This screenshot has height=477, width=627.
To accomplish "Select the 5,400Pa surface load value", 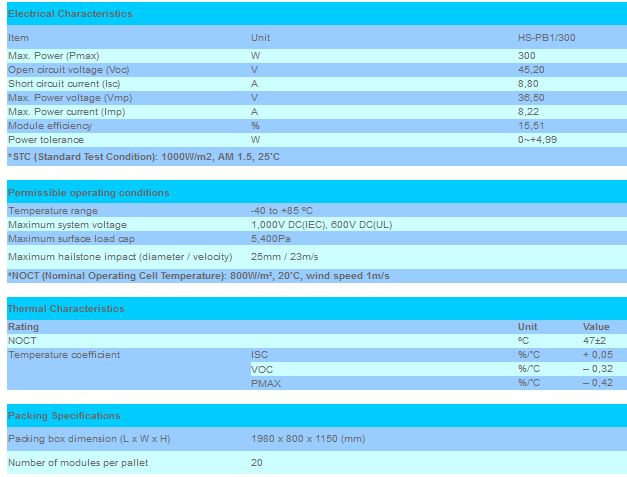I will click(x=272, y=239).
